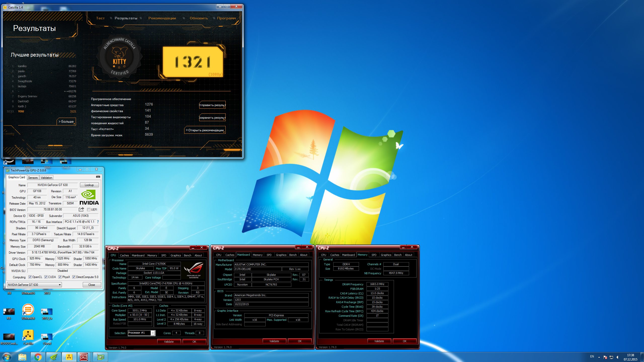Click the Republic of Gamers logo in CPU-Z
The width and height of the screenshot is (644, 362).
click(194, 270)
